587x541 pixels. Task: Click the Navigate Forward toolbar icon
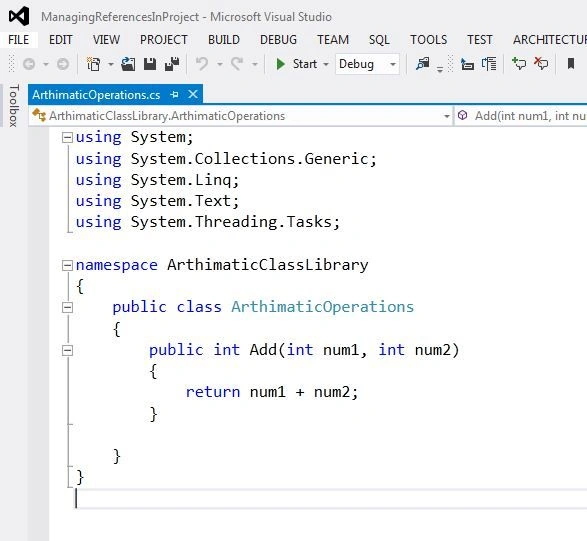[63, 64]
